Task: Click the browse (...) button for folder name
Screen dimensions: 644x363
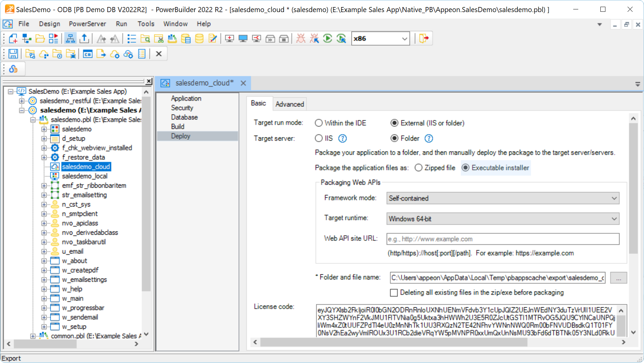Action: click(x=619, y=278)
